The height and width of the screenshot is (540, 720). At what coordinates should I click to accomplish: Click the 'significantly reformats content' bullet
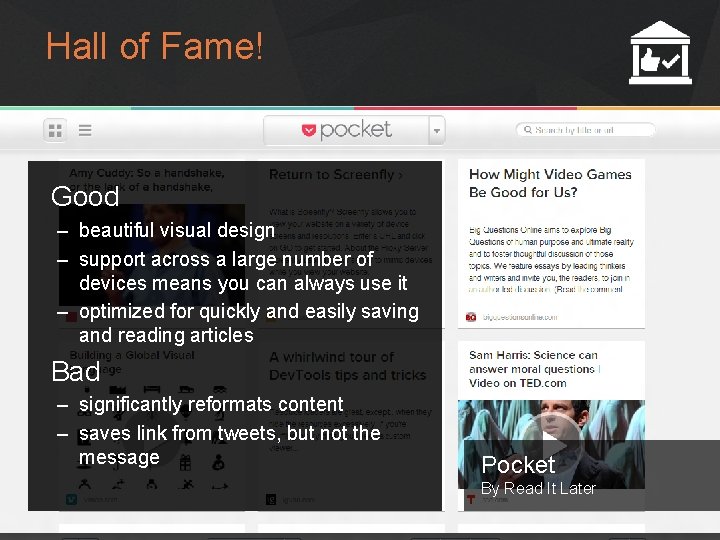tap(211, 405)
